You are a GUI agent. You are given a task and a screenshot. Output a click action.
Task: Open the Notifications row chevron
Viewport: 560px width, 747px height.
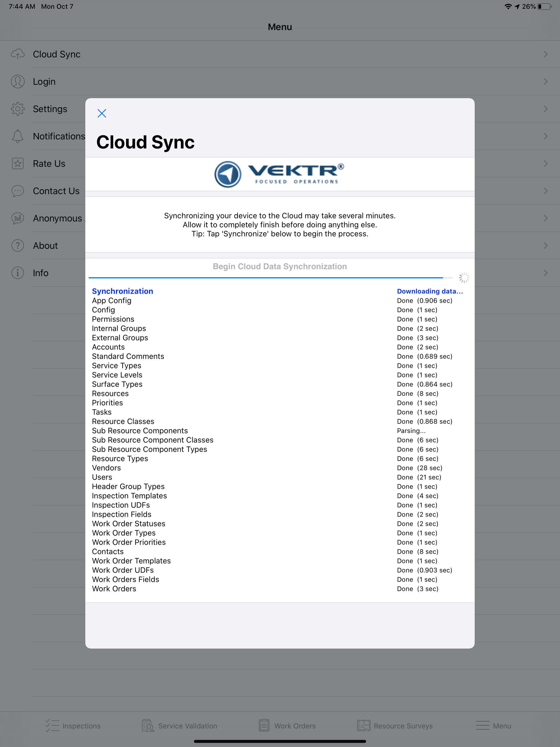[546, 136]
